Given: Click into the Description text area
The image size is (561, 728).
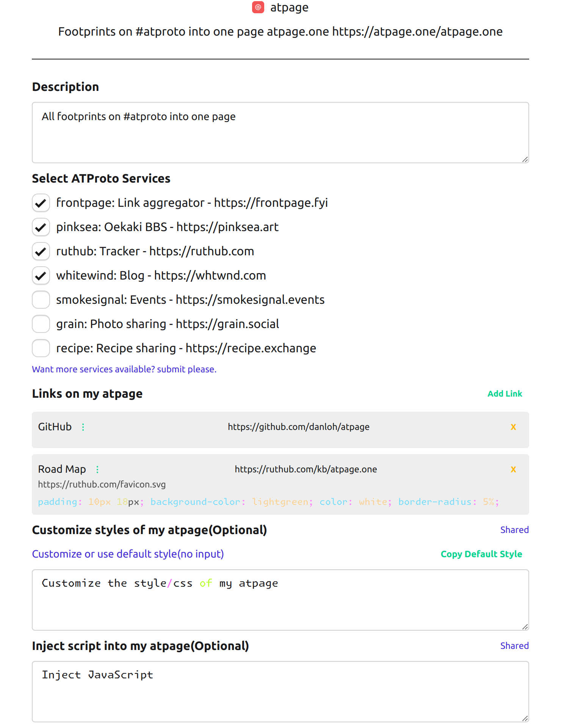Looking at the screenshot, I should coord(280,133).
